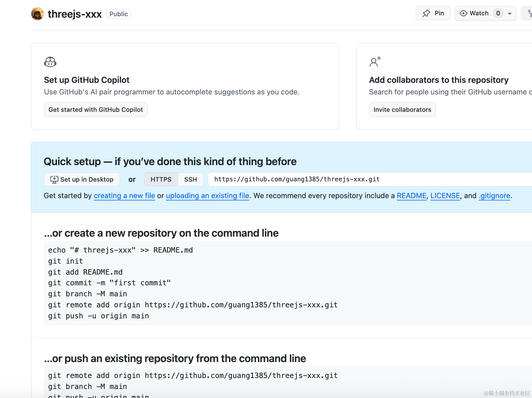Click the Pin button
This screenshot has width=532, height=398.
[x=433, y=13]
